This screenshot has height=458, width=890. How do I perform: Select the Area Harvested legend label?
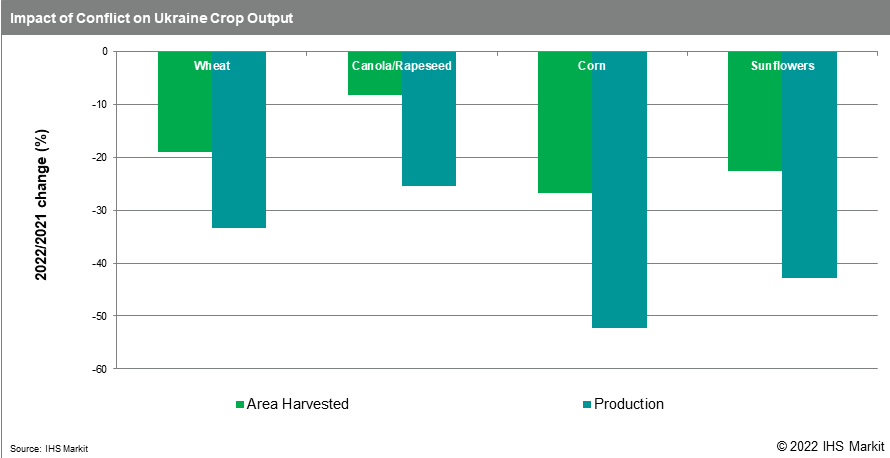point(298,404)
